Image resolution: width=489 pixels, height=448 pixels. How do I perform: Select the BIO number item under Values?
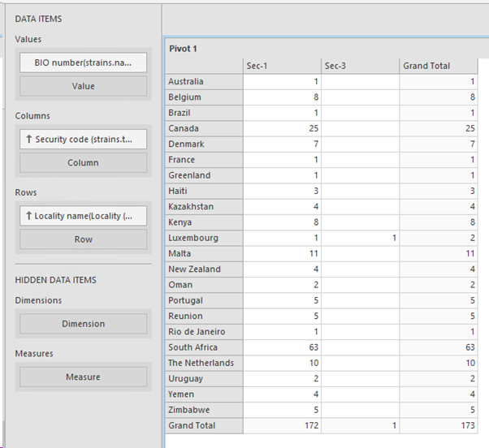tap(83, 62)
